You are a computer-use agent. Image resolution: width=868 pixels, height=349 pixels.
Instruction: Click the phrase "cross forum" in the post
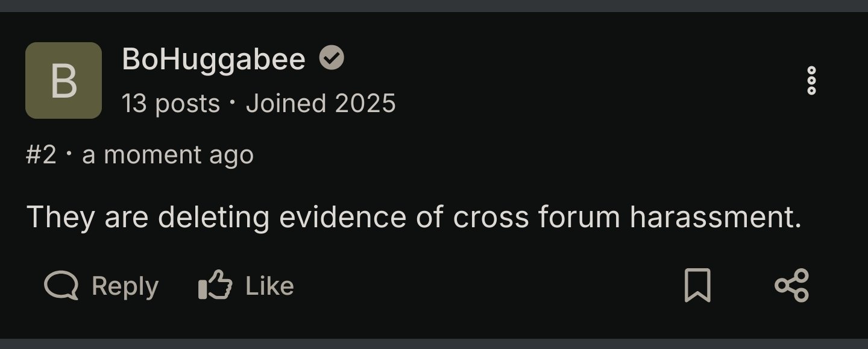(536, 217)
